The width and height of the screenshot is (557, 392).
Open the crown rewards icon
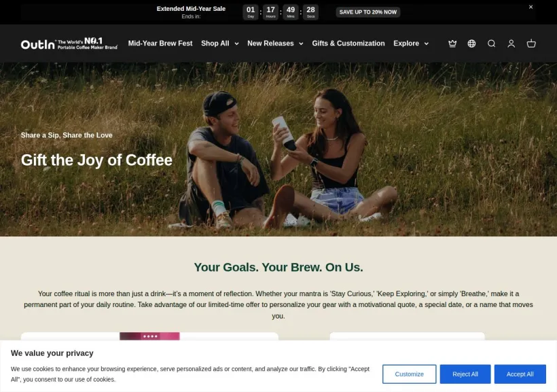(x=452, y=43)
